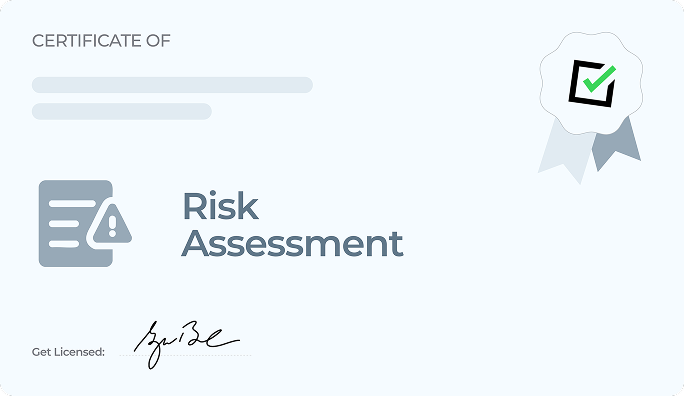Click the handwritten signature
The width and height of the screenshot is (684, 396).
pyautogui.click(x=186, y=344)
